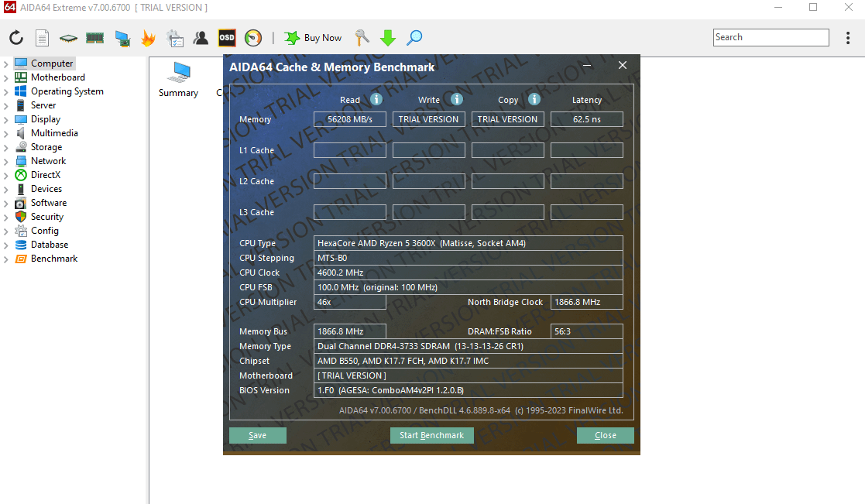Close benchmark dialog with X button
This screenshot has height=504, width=865.
pos(623,65)
